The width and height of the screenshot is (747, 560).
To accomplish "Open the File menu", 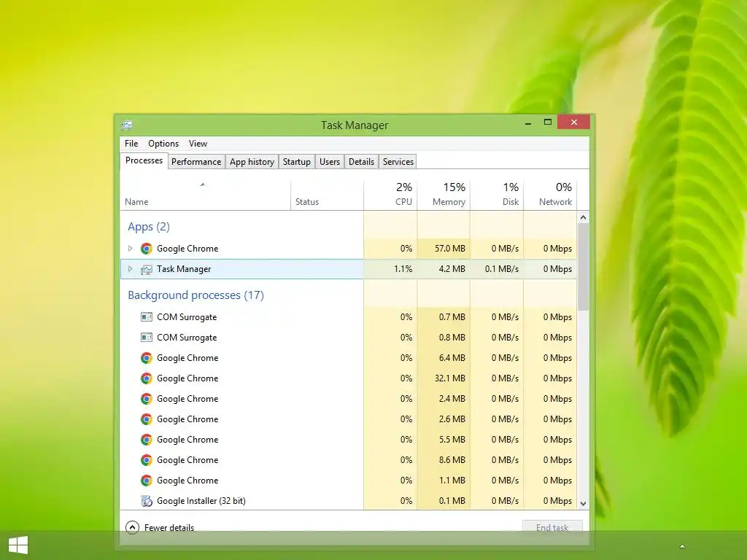I will pos(131,144).
